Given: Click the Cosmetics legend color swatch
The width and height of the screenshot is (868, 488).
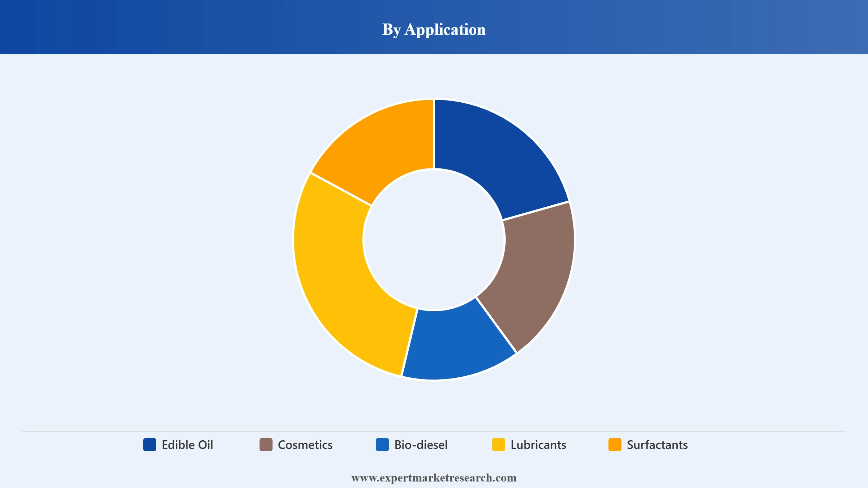Looking at the screenshot, I should [x=266, y=445].
